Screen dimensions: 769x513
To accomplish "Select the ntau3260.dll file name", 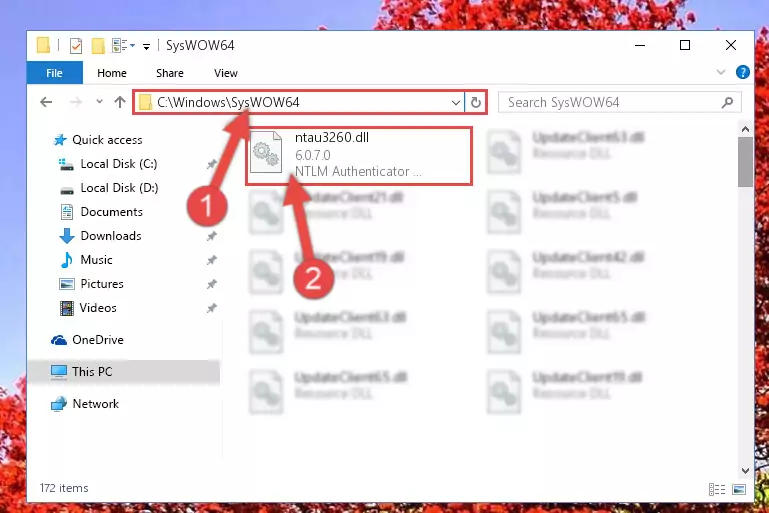I will pos(332,138).
